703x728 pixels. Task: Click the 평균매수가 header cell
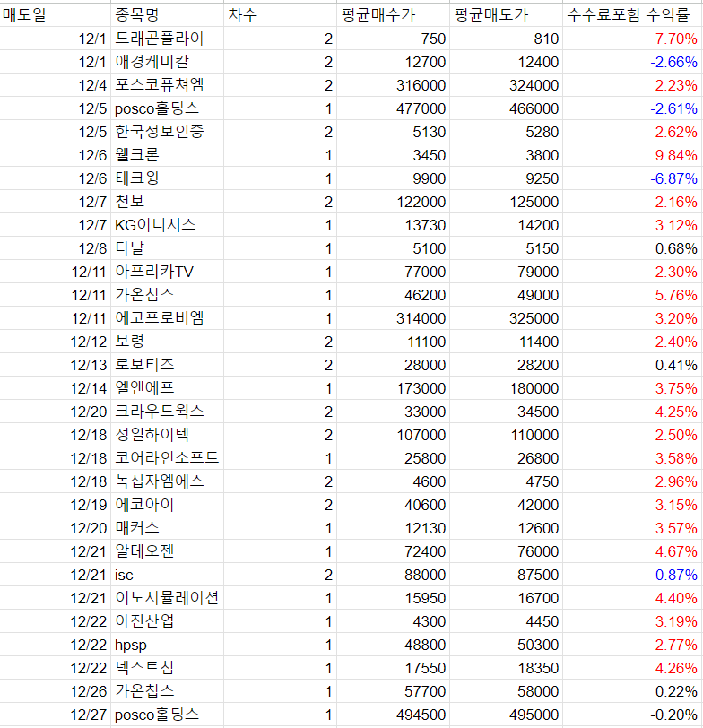click(393, 15)
